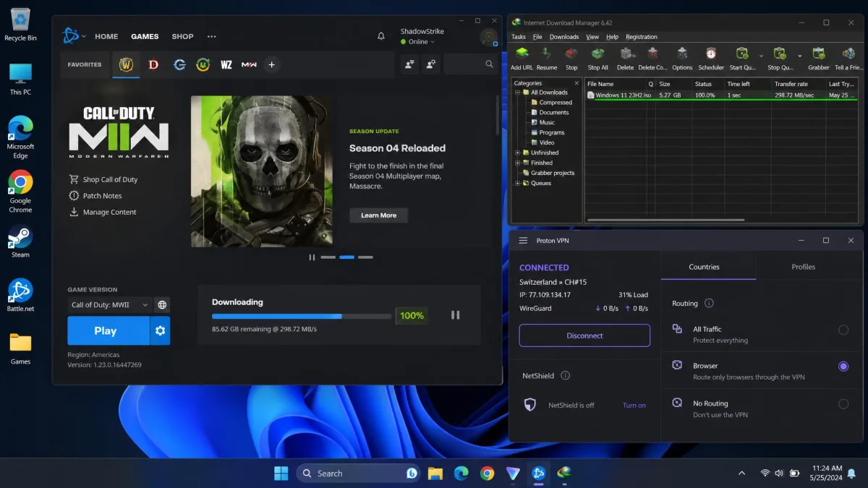Open Tasks menu in IDM
The image size is (868, 488).
coord(519,37)
